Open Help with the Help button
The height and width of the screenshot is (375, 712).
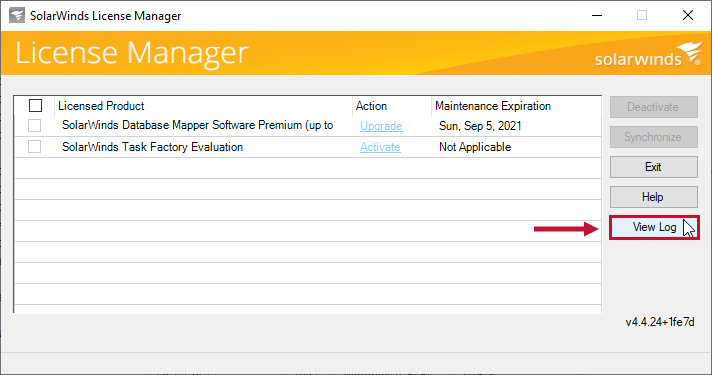[x=653, y=197]
